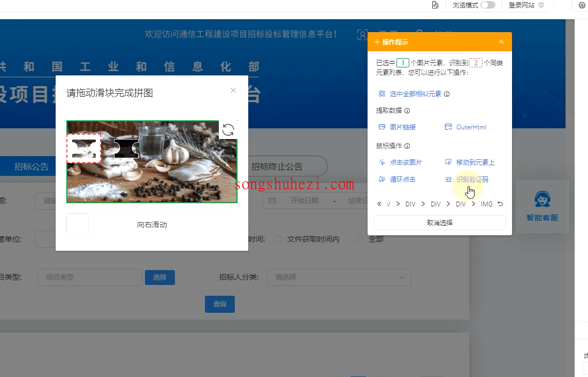Open the 招标人分类 请选择 dropdown
This screenshot has height=377, width=588.
(x=339, y=278)
